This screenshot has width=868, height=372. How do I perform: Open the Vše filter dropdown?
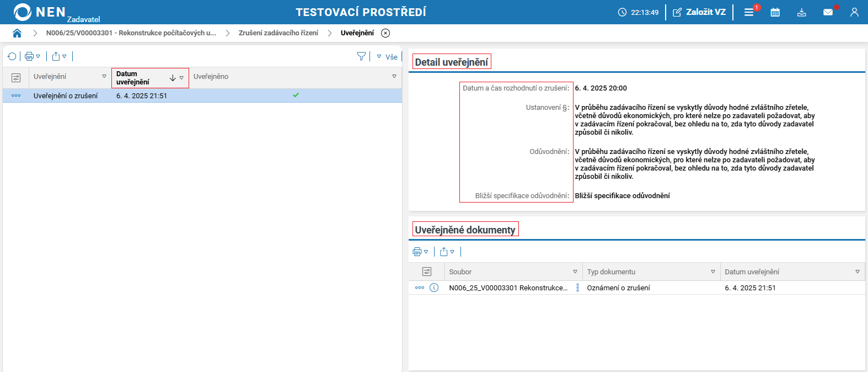click(387, 57)
